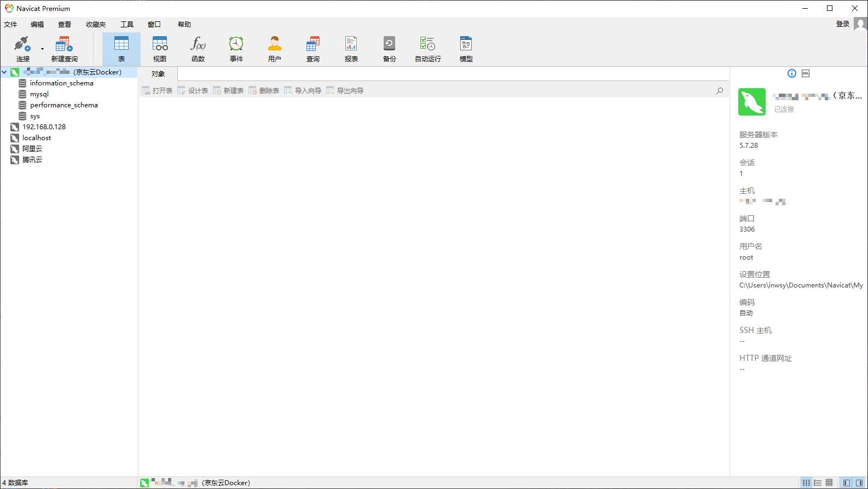Select the sys database
Image resolution: width=868 pixels, height=489 pixels.
point(34,116)
